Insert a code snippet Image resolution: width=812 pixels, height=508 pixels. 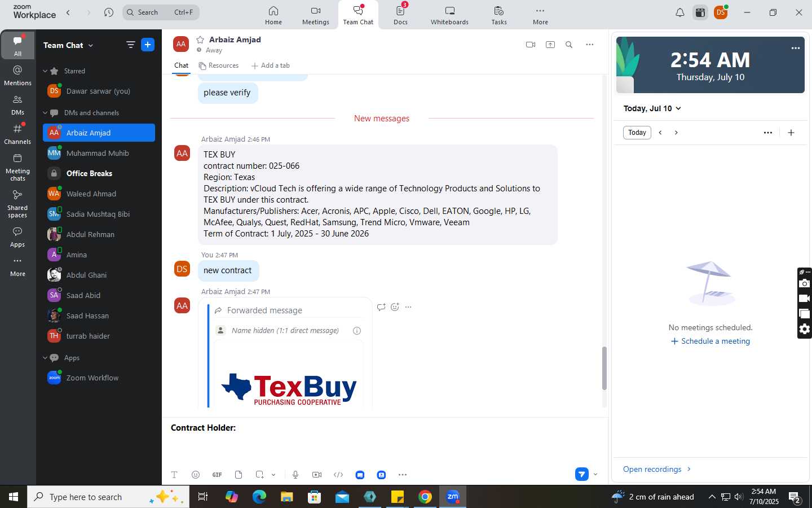point(338,475)
